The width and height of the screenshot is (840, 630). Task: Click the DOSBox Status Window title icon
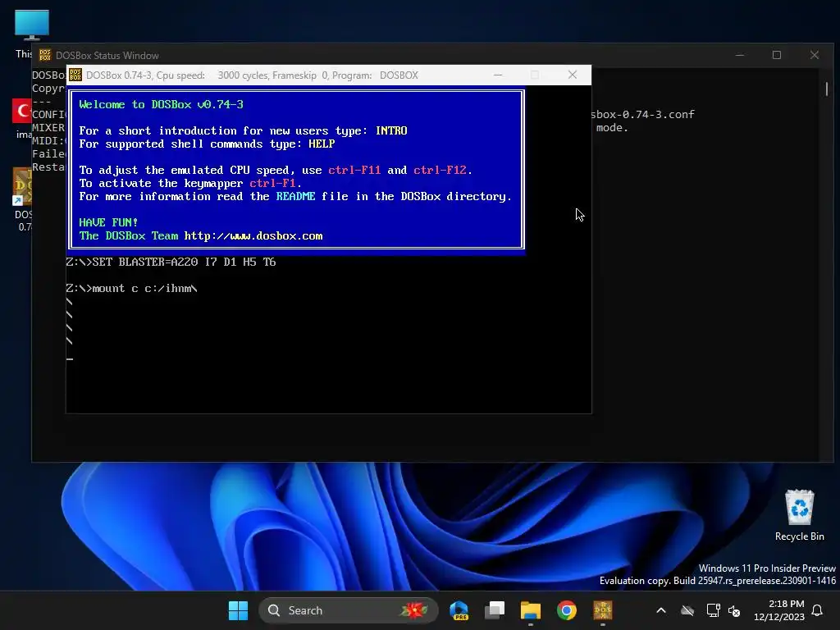pos(45,55)
